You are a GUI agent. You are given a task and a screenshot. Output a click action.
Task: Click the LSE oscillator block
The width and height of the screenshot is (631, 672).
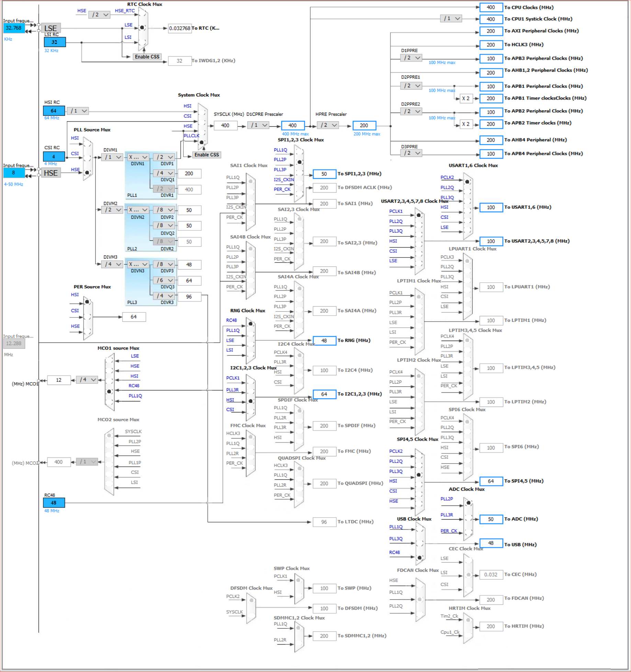pyautogui.click(x=50, y=28)
